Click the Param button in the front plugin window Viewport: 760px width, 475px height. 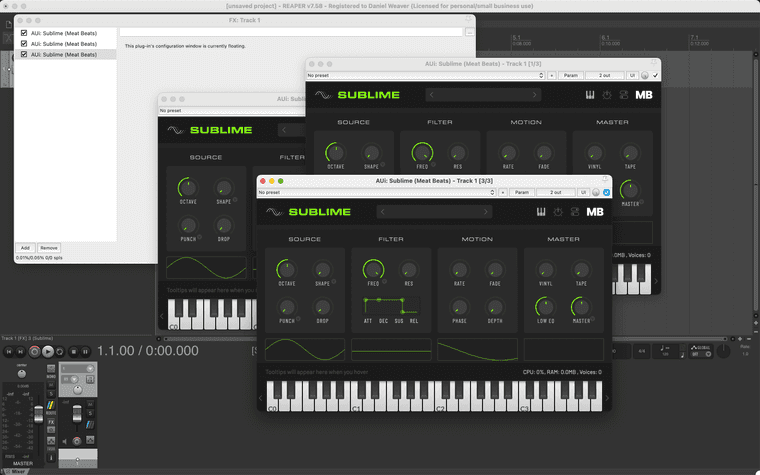tap(522, 192)
